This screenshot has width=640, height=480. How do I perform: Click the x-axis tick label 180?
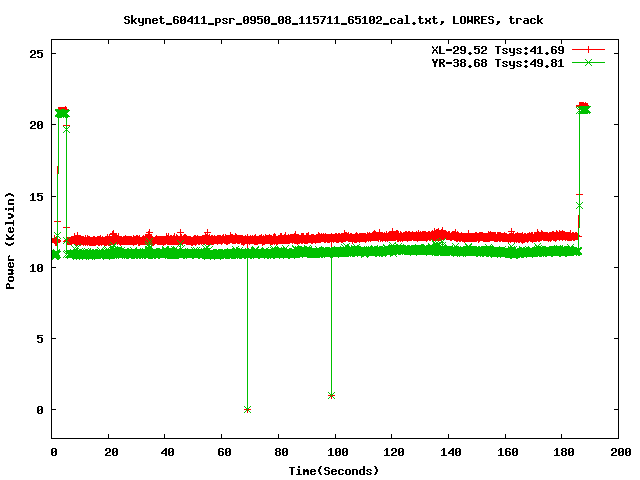pos(564,452)
